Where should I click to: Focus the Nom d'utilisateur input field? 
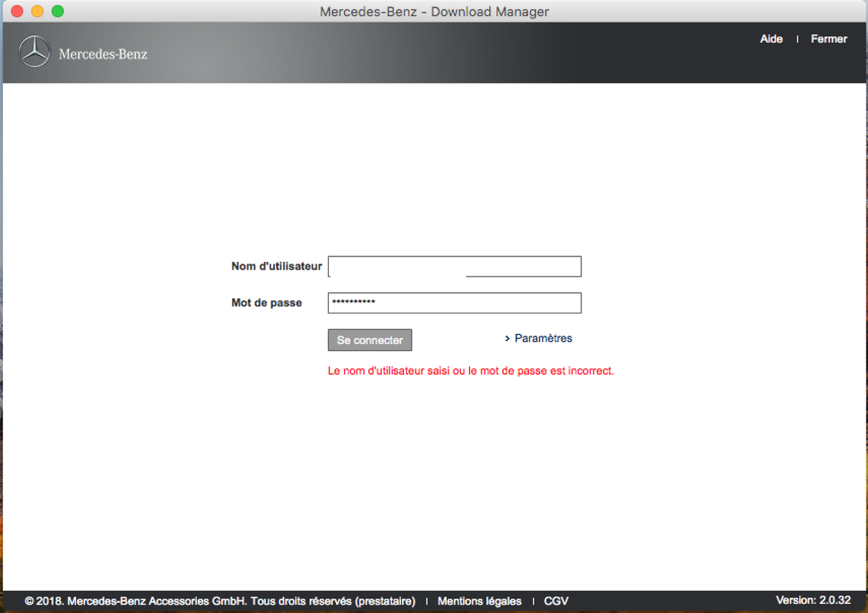(x=455, y=266)
